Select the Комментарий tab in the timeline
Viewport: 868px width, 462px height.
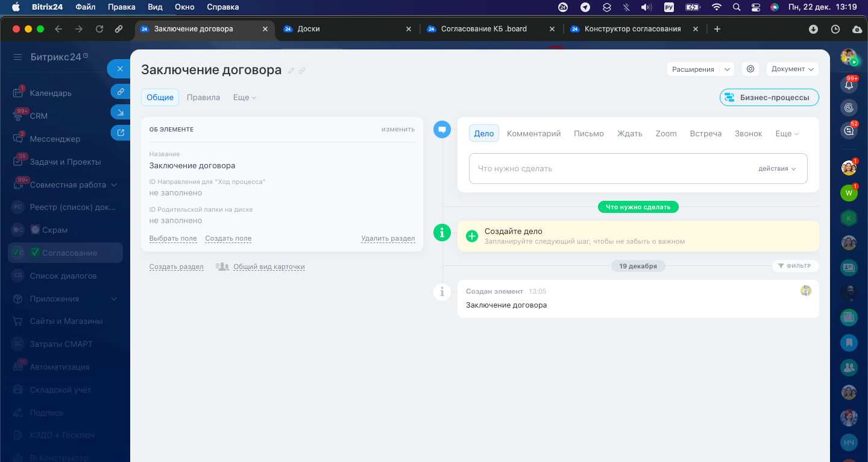click(533, 133)
